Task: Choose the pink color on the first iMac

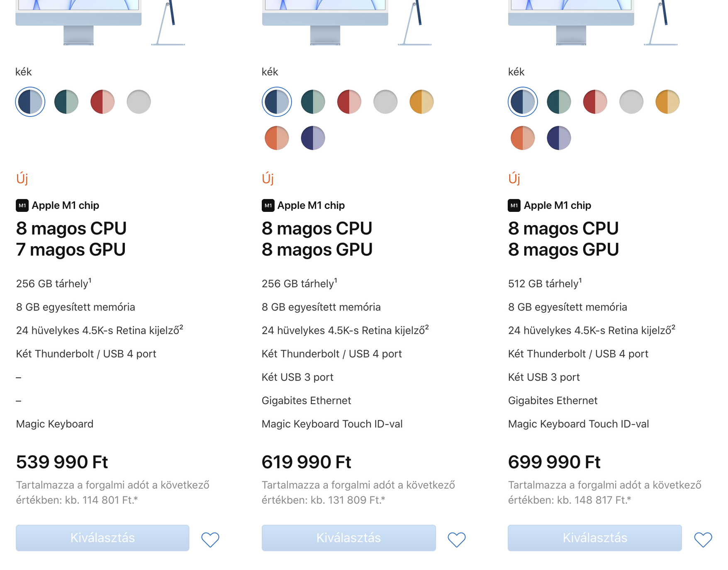Action: pyautogui.click(x=102, y=102)
